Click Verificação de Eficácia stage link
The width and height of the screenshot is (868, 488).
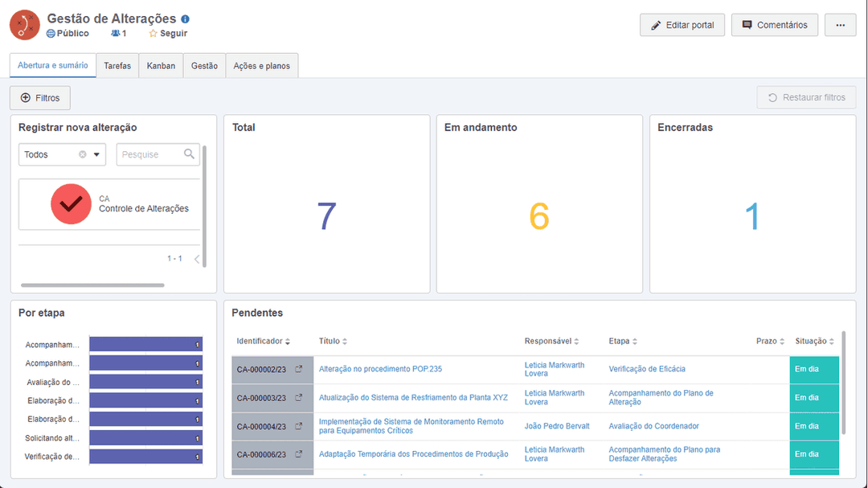click(646, 369)
